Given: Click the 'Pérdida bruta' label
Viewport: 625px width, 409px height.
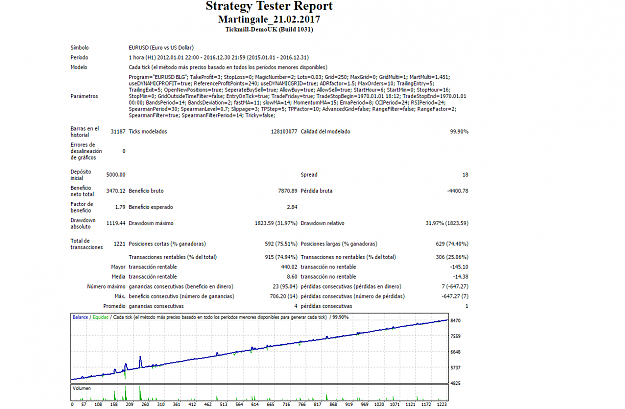Looking at the screenshot, I should click(x=316, y=191).
